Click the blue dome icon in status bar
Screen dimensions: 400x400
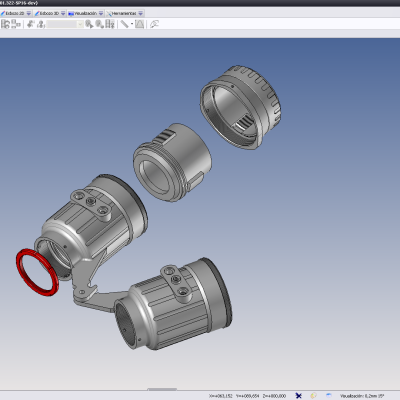pos(329,396)
